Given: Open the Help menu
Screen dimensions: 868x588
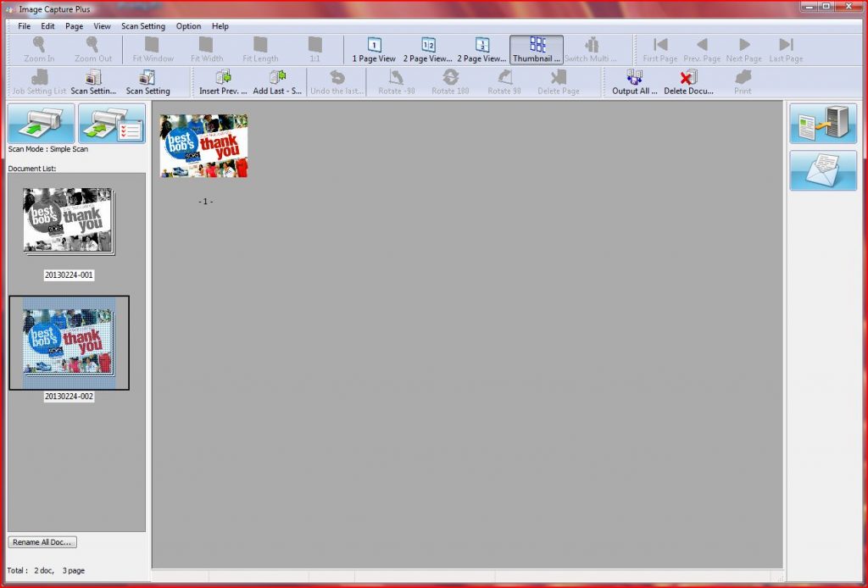Looking at the screenshot, I should point(220,26).
